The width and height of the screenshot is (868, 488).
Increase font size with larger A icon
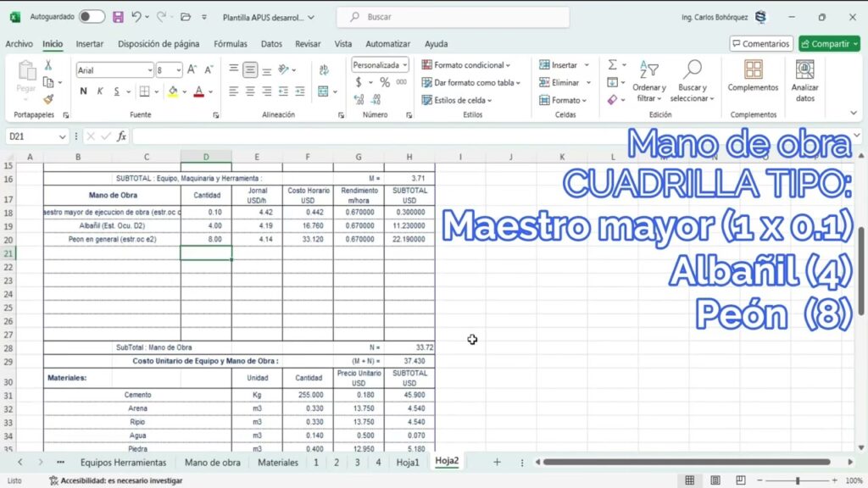pyautogui.click(x=191, y=70)
